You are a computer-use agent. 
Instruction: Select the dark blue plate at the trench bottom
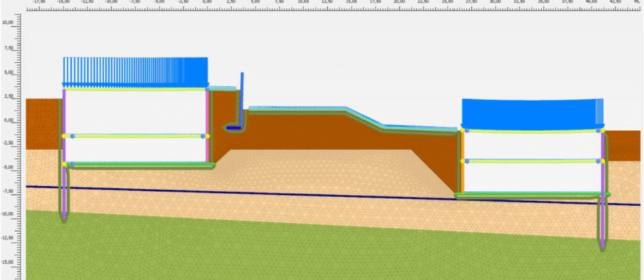(234, 128)
